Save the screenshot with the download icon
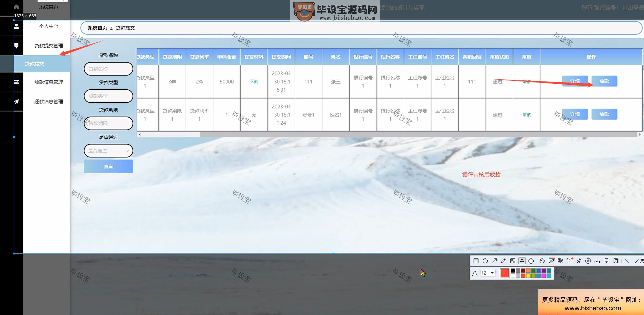Image resolution: width=644 pixels, height=315 pixels. pos(597,261)
